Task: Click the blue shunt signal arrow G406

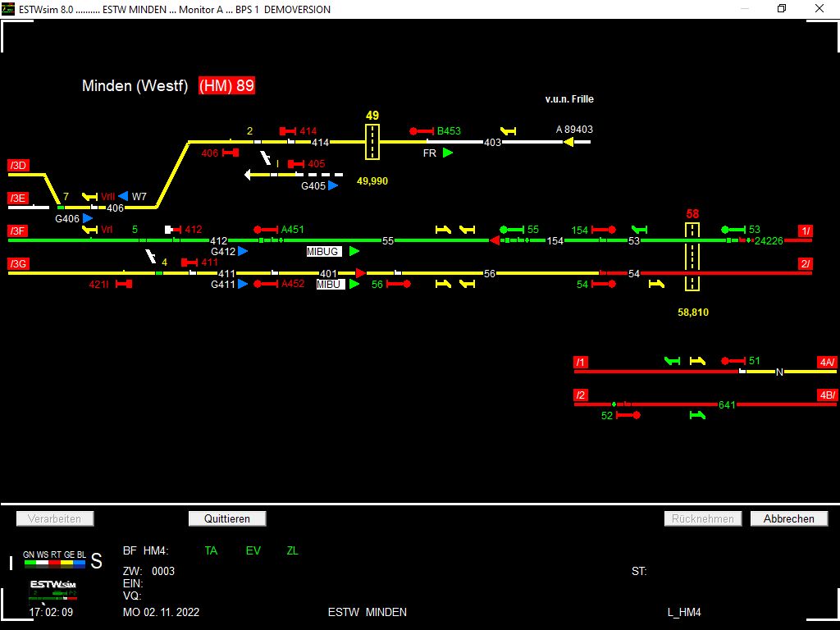Action: click(87, 218)
